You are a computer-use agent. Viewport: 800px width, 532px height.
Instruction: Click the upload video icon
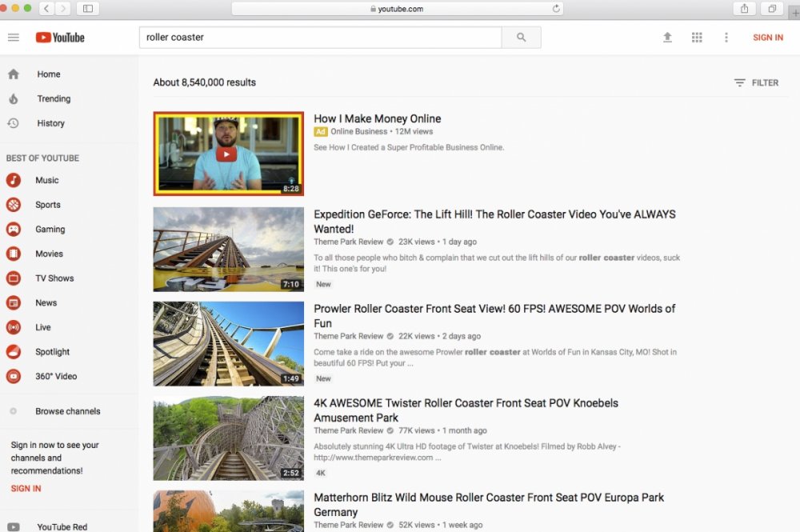[667, 38]
